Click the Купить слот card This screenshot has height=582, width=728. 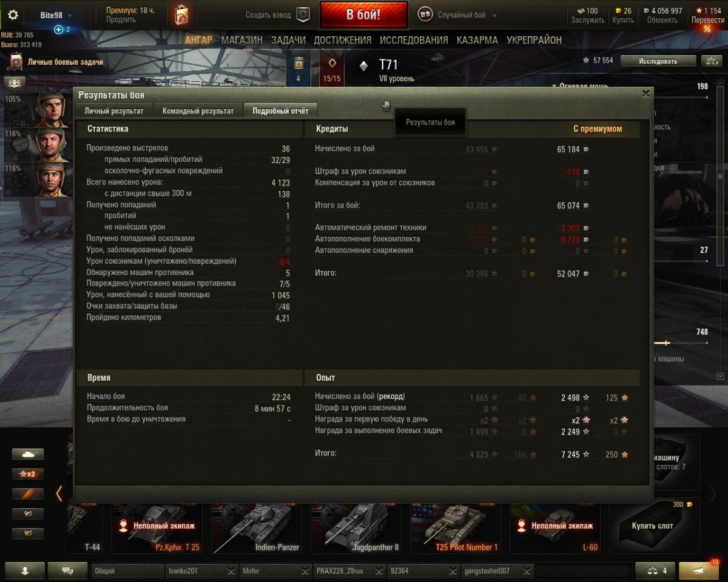point(654,526)
